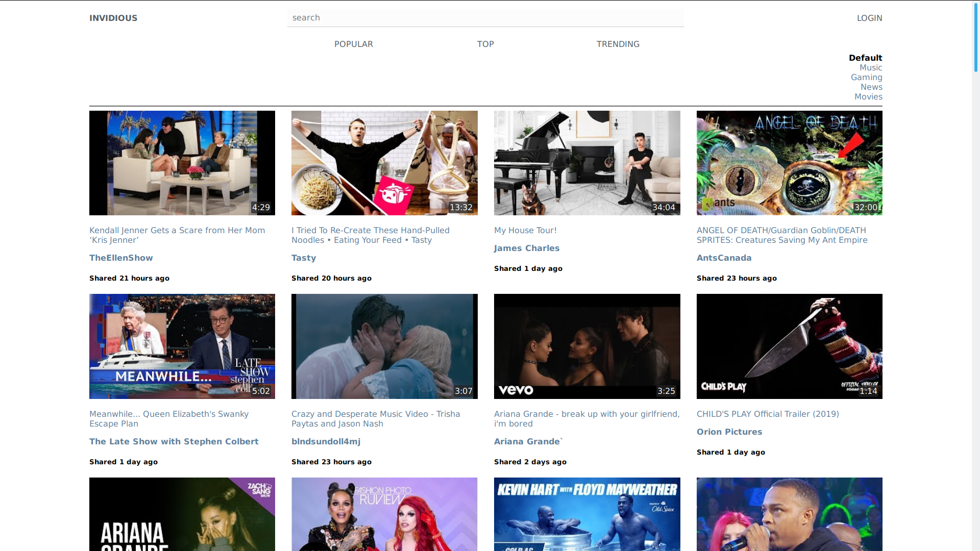Select the Default trending category
This screenshot has height=551, width=980.
pos(865,58)
